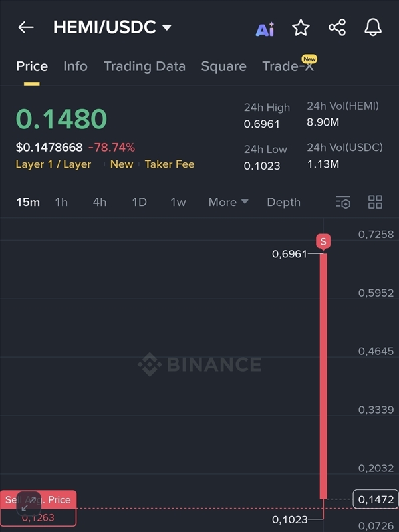Go to the Square tab

[x=223, y=66]
